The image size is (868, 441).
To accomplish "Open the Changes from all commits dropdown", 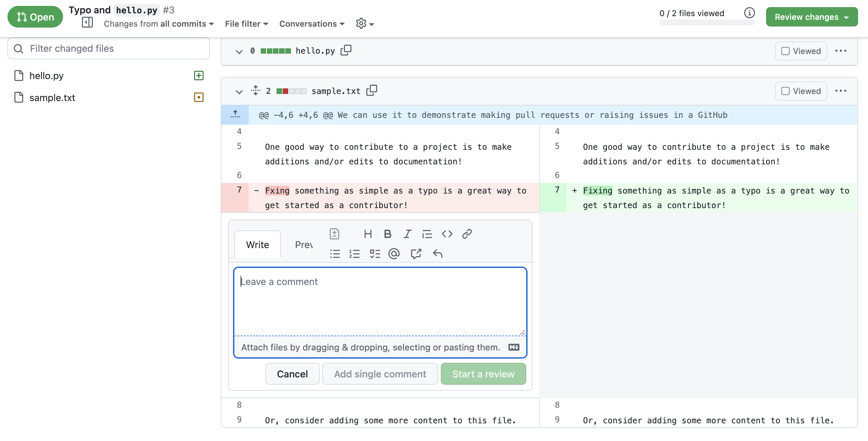I will [158, 24].
